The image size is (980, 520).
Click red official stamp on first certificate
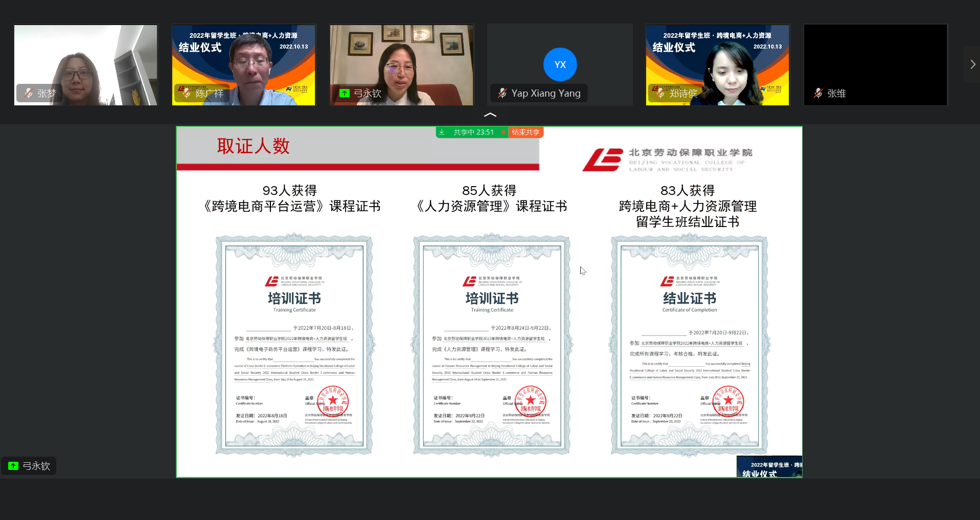tap(333, 401)
